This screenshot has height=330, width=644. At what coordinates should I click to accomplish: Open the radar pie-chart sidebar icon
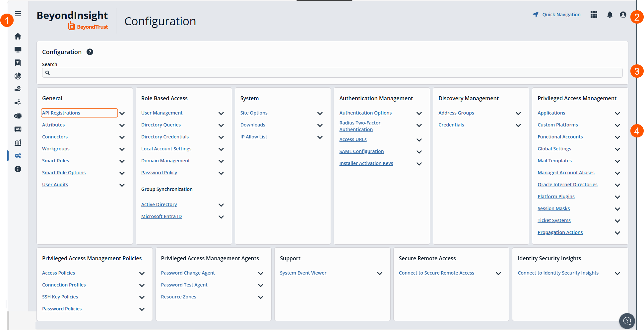coord(18,76)
